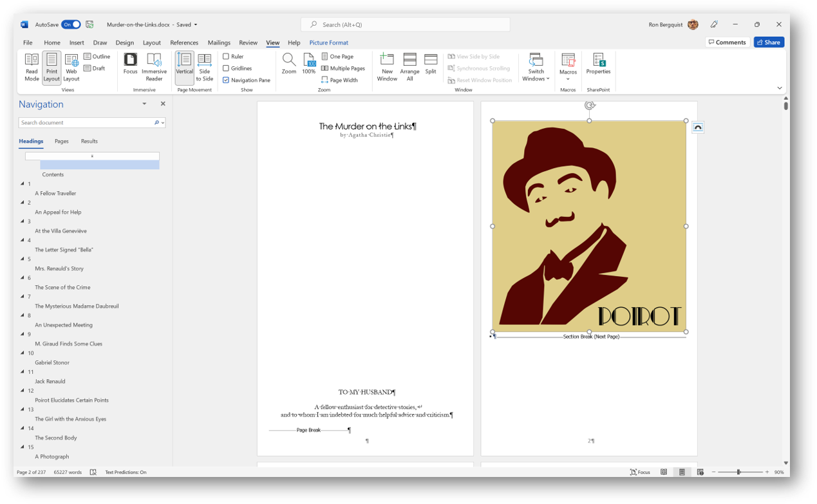Turn on Gridlines checkbox

(x=226, y=68)
